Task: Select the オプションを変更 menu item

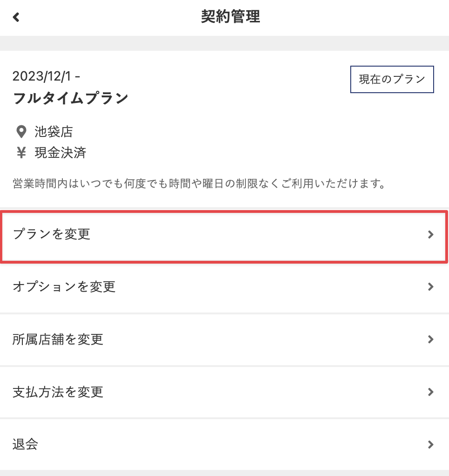Action: tap(64, 287)
